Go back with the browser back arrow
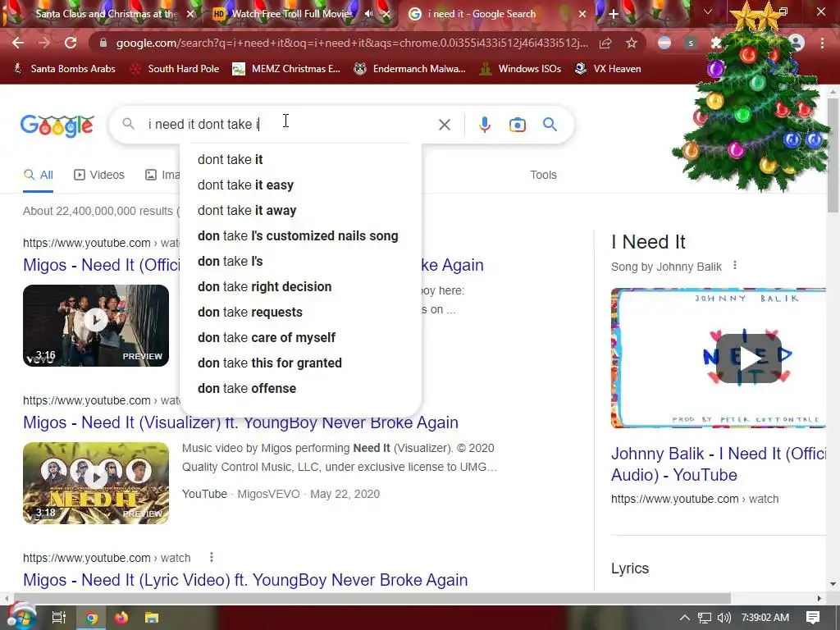The height and width of the screenshot is (630, 840). click(x=18, y=43)
